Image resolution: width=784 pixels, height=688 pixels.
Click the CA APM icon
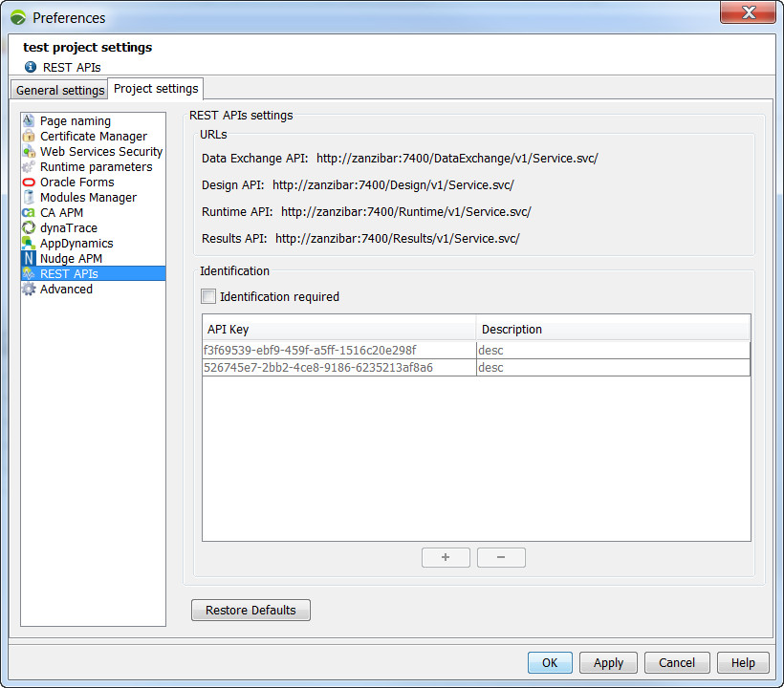(29, 213)
